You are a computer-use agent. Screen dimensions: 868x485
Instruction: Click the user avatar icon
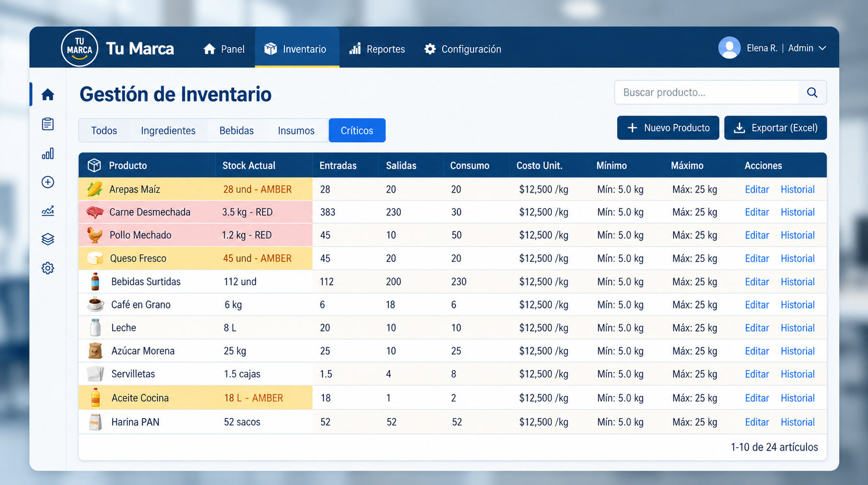click(729, 48)
